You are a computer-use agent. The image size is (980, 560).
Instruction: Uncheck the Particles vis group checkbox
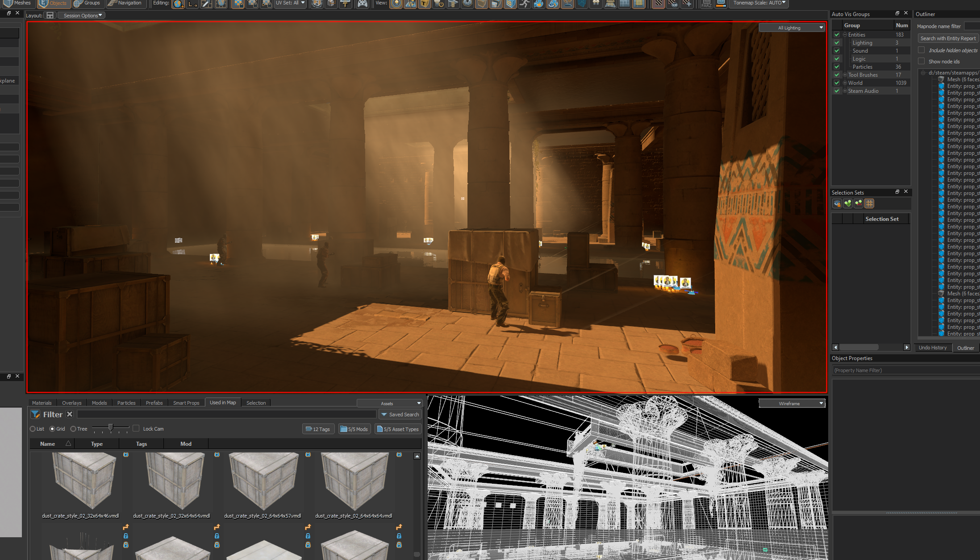point(837,67)
